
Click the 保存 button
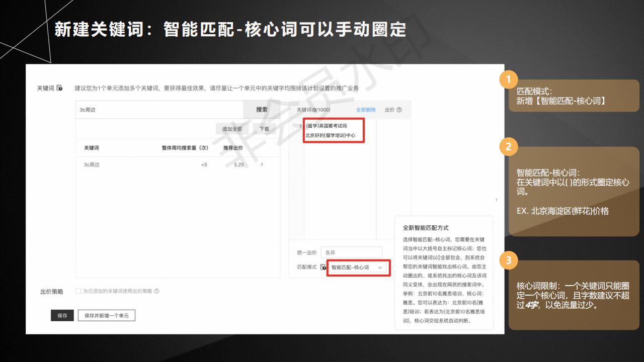[62, 316]
